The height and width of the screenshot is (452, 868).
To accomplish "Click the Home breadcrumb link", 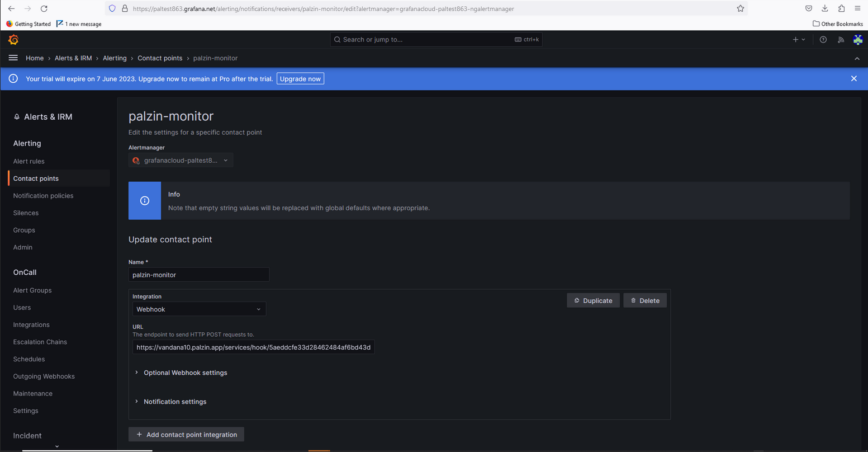I will [35, 58].
